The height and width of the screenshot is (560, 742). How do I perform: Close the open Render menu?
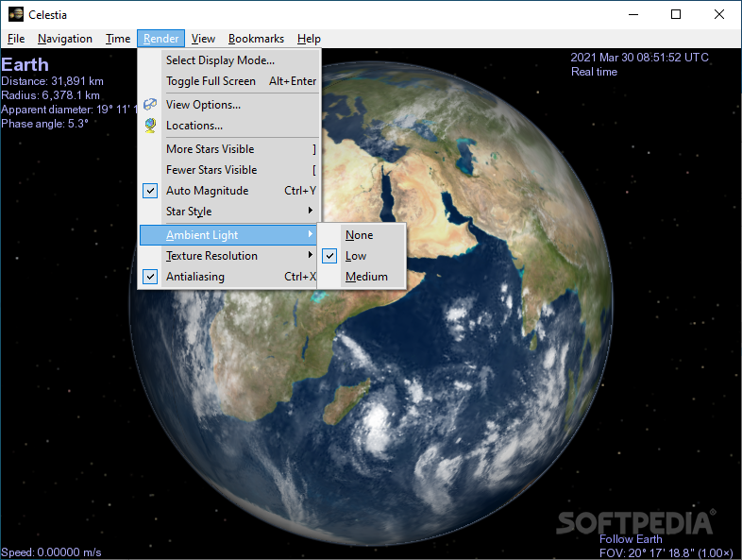[160, 39]
